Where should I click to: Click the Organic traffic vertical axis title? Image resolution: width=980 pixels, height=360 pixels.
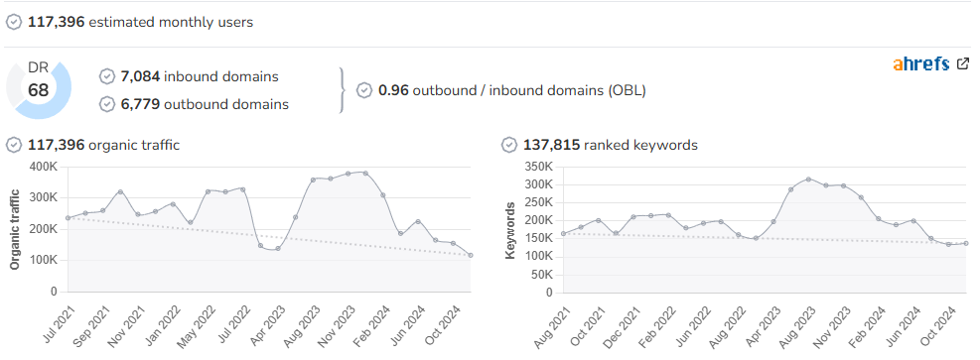tap(14, 230)
